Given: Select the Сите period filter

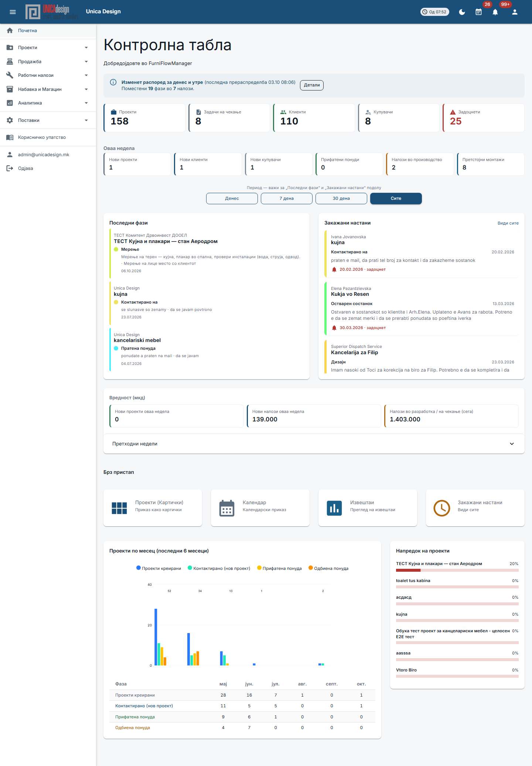Looking at the screenshot, I should [396, 198].
